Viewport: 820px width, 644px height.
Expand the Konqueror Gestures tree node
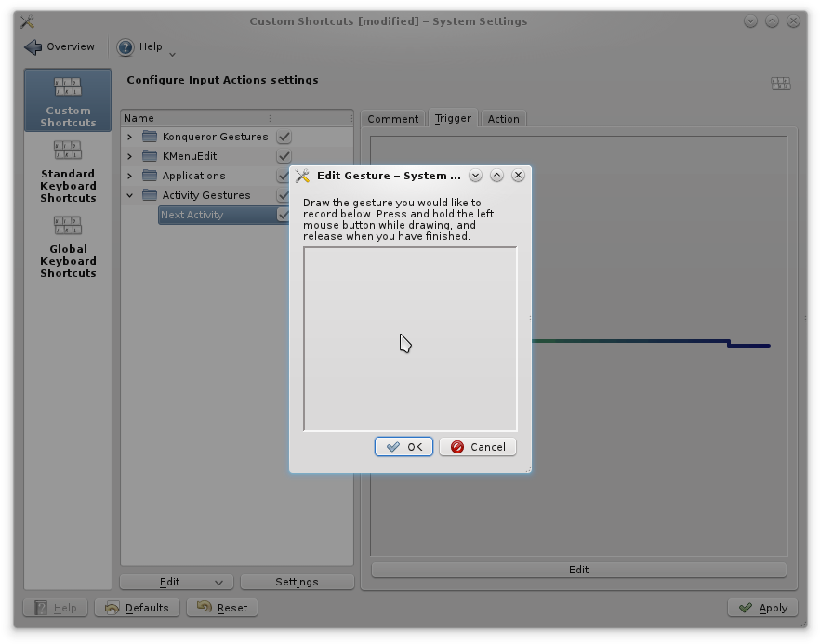(x=130, y=137)
